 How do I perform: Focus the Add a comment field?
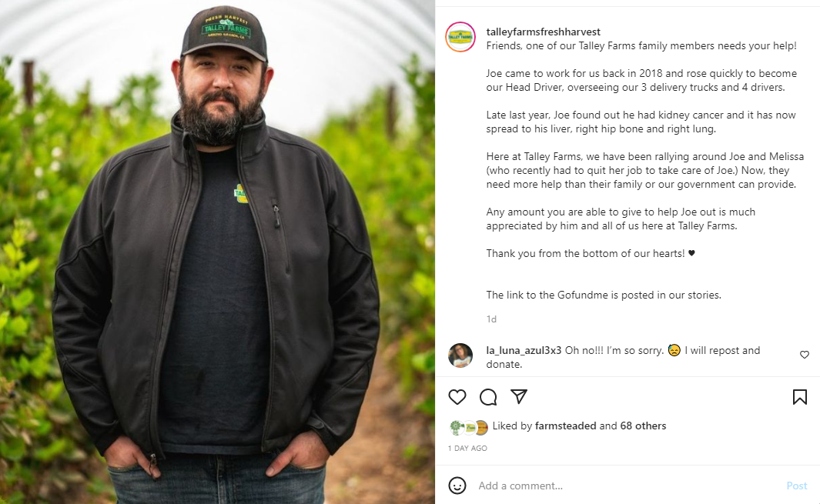point(624,486)
